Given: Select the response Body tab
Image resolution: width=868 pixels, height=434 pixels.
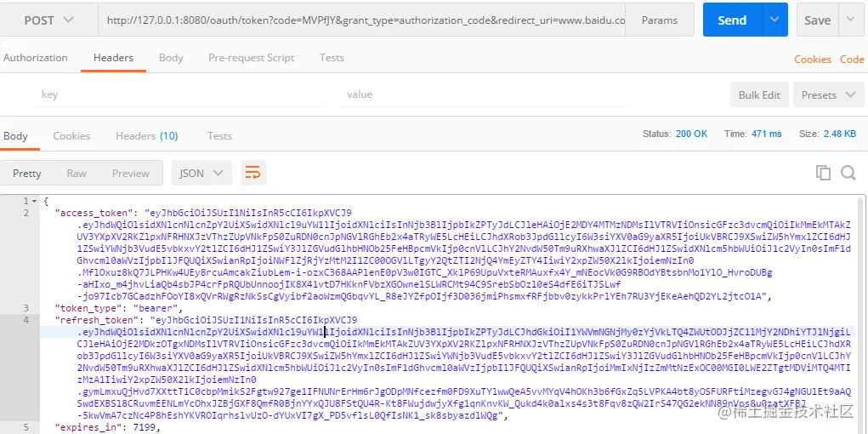Looking at the screenshot, I should click(15, 136).
